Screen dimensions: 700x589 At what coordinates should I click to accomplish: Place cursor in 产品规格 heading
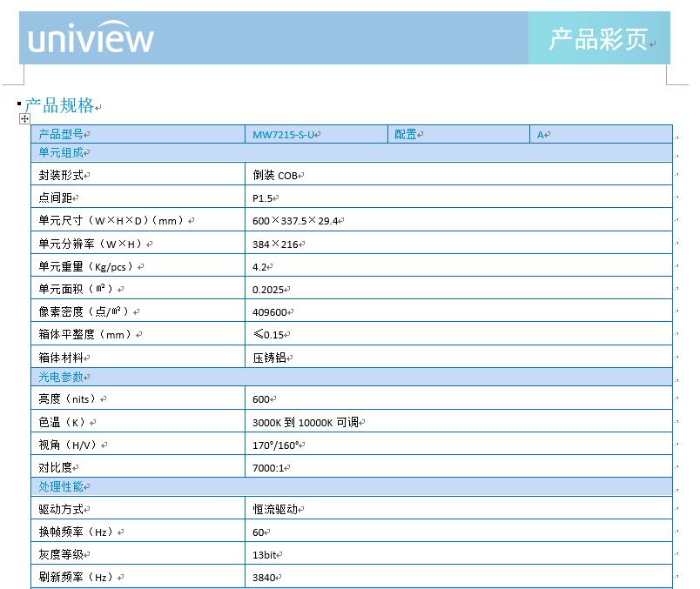point(59,105)
